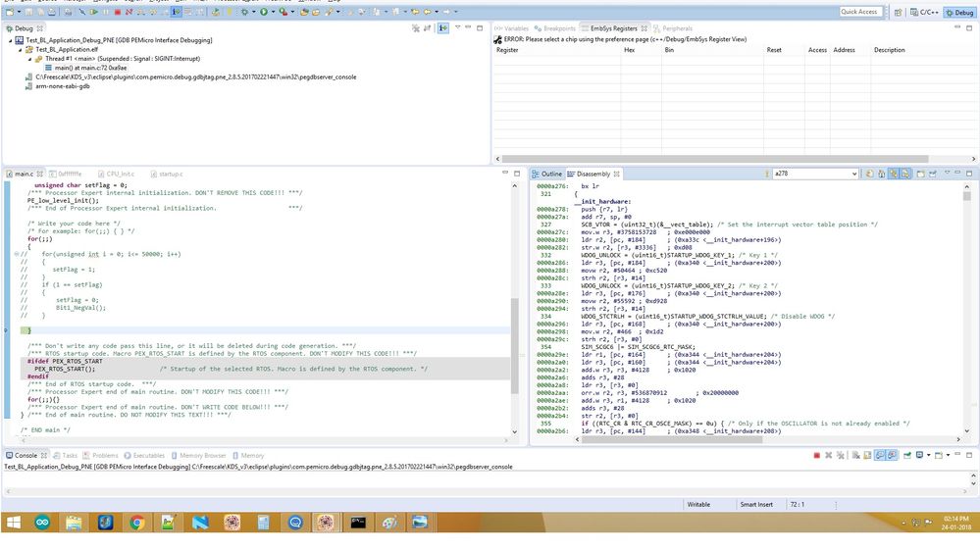
Task: Click Remove Launch icon in Console toolbar
Action: [x=829, y=456]
